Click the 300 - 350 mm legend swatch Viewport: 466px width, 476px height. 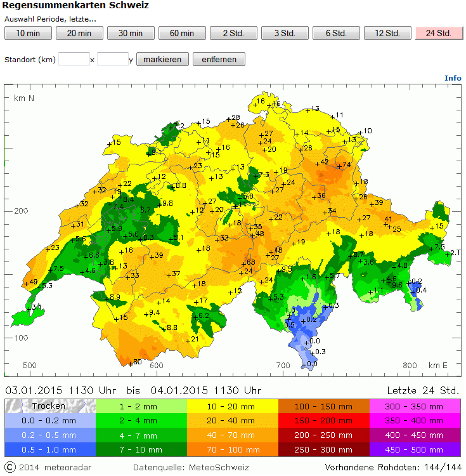(x=415, y=406)
